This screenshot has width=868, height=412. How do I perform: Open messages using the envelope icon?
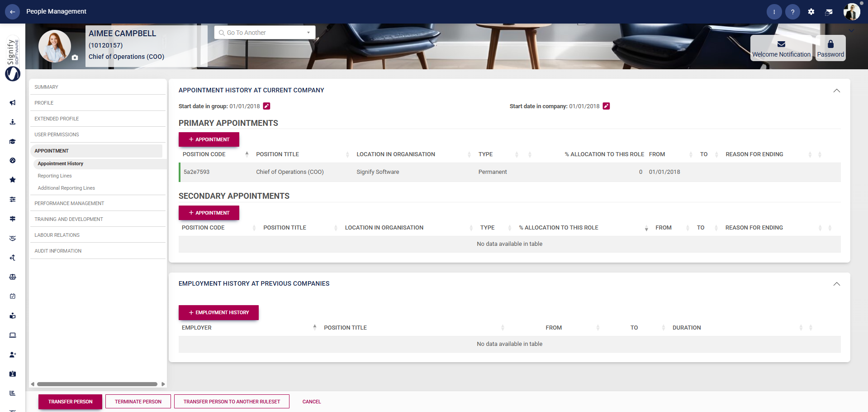829,11
